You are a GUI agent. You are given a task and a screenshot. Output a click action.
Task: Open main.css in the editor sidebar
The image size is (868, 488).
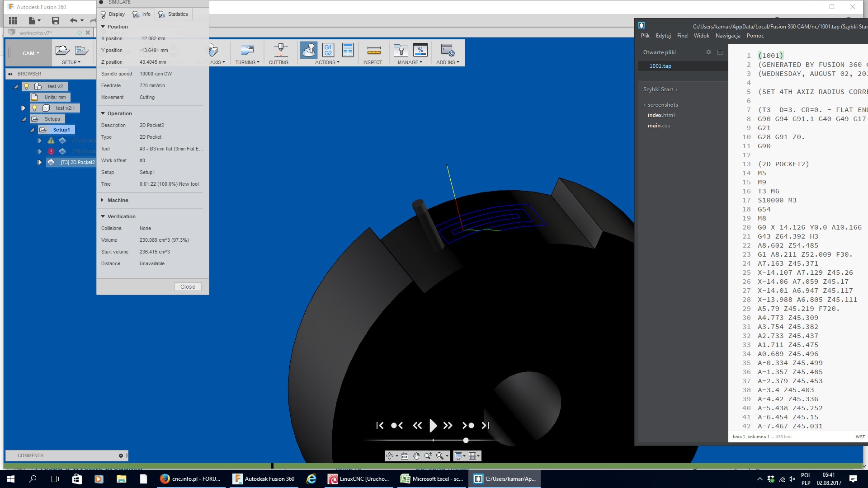pyautogui.click(x=659, y=126)
